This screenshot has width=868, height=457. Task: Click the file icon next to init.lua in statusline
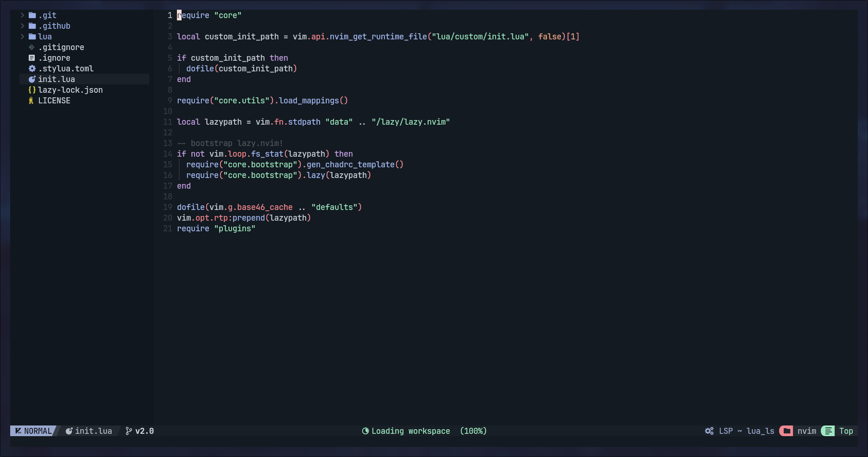coord(68,431)
